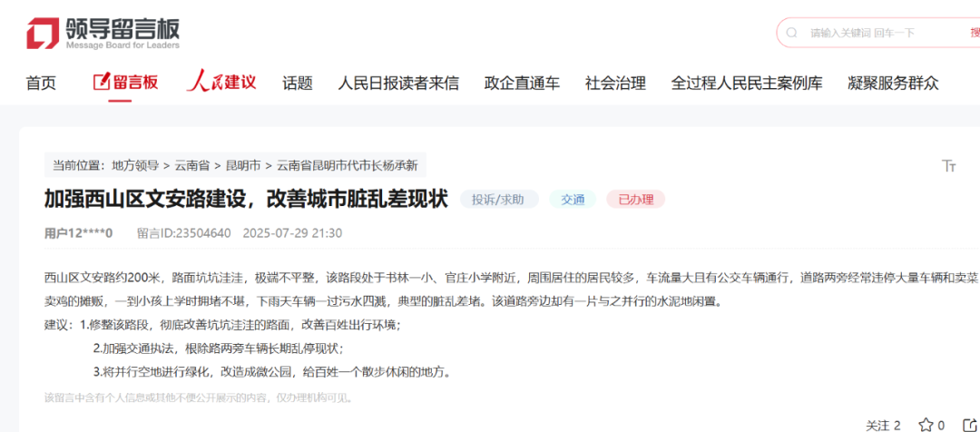Click the search magnifier icon
The height and width of the screenshot is (432, 980).
(792, 33)
